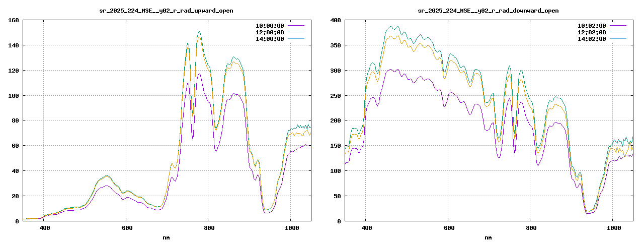
Task: Click y-axis tick 350 on right plot
Action: [x=336, y=45]
